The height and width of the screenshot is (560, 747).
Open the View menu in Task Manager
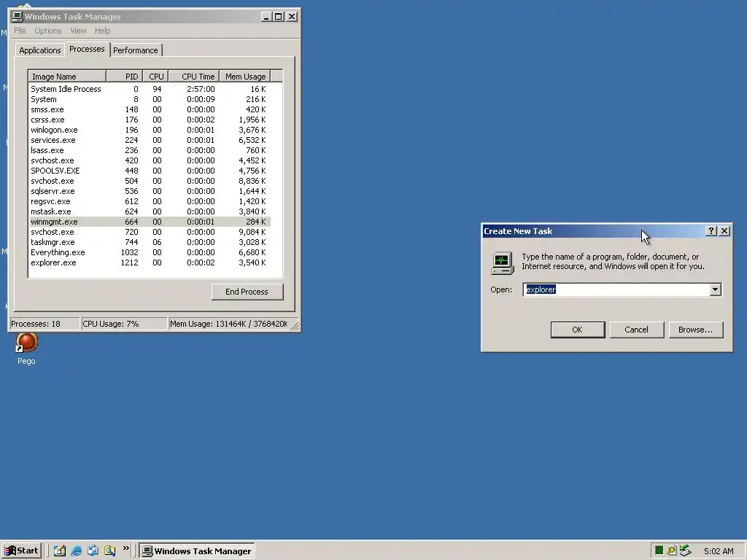click(78, 31)
